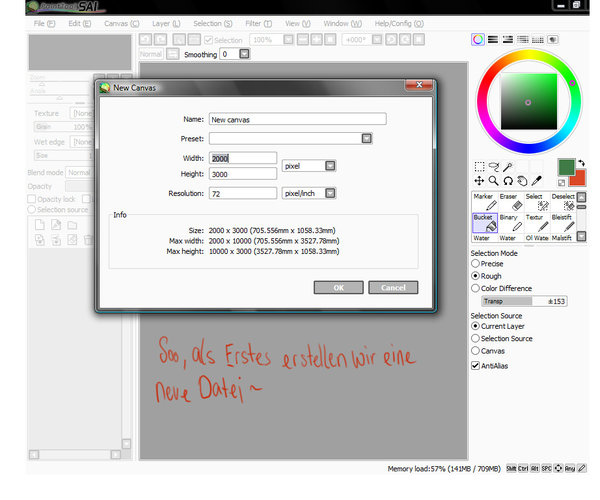The image size is (600, 500).
Task: Show the swatches grid panel
Action: click(x=538, y=39)
